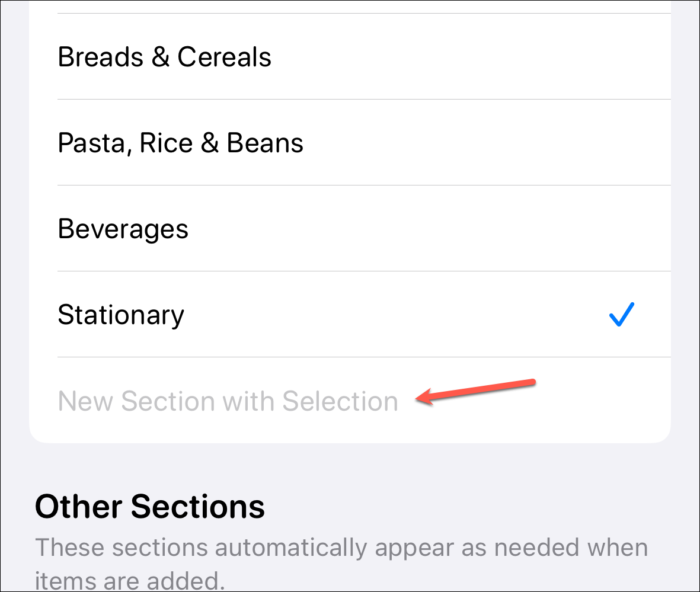Deselect Stationary by tapping its check
The height and width of the screenshot is (592, 700).
[x=621, y=315]
